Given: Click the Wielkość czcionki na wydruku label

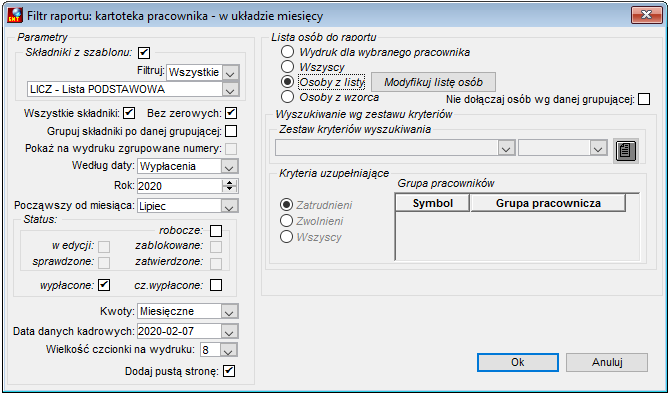Looking at the screenshot, I should (120, 350).
